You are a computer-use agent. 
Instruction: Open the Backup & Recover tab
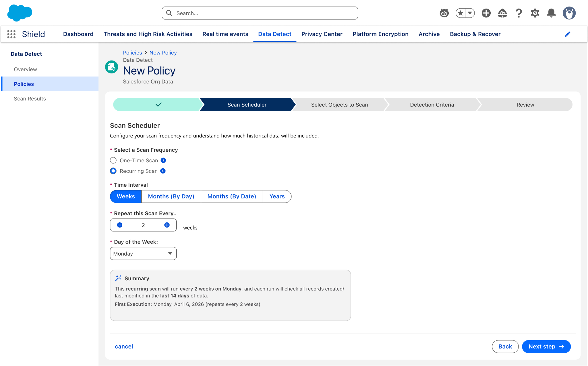click(x=475, y=34)
